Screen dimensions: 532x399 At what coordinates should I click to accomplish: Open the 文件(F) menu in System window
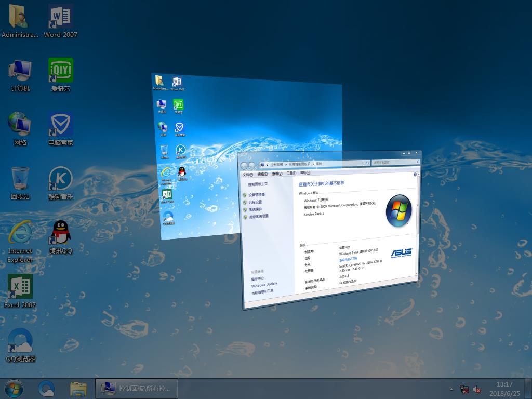247,175
